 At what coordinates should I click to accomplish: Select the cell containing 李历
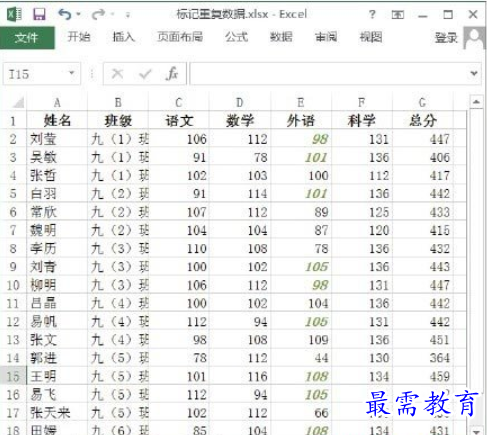pyautogui.click(x=57, y=248)
